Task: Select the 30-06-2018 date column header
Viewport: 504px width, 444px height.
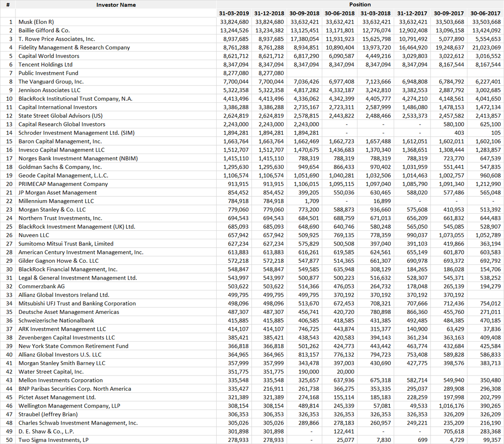Action: pyautogui.click(x=339, y=13)
